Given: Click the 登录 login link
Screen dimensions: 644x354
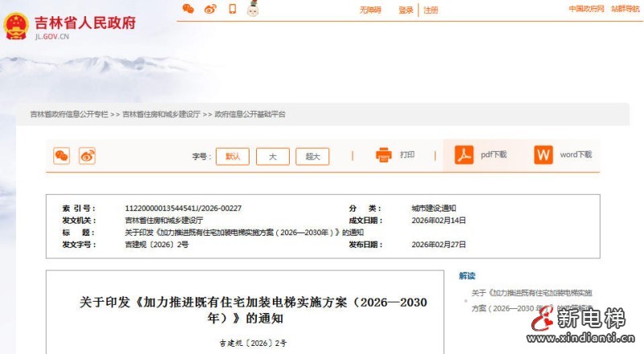Looking at the screenshot, I should point(406,10).
